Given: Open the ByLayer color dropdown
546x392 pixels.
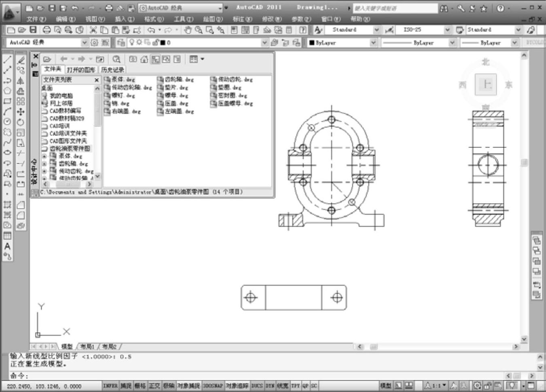Looking at the screenshot, I should click(373, 42).
